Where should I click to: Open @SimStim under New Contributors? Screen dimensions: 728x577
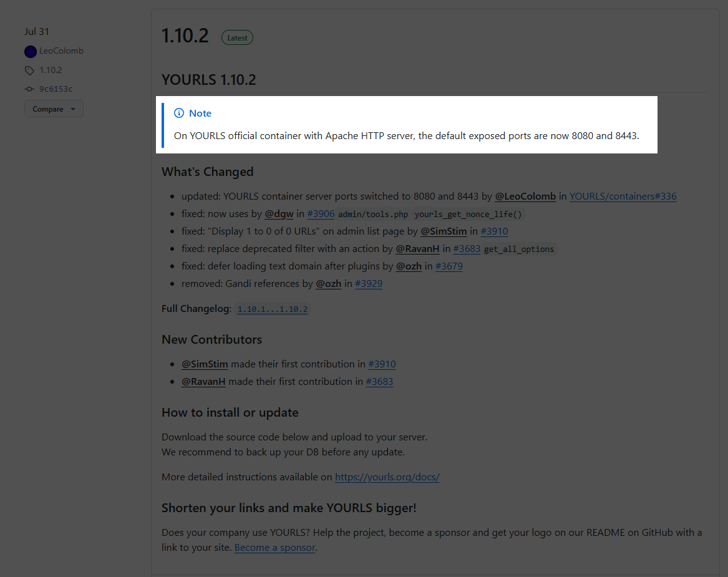pyautogui.click(x=205, y=364)
